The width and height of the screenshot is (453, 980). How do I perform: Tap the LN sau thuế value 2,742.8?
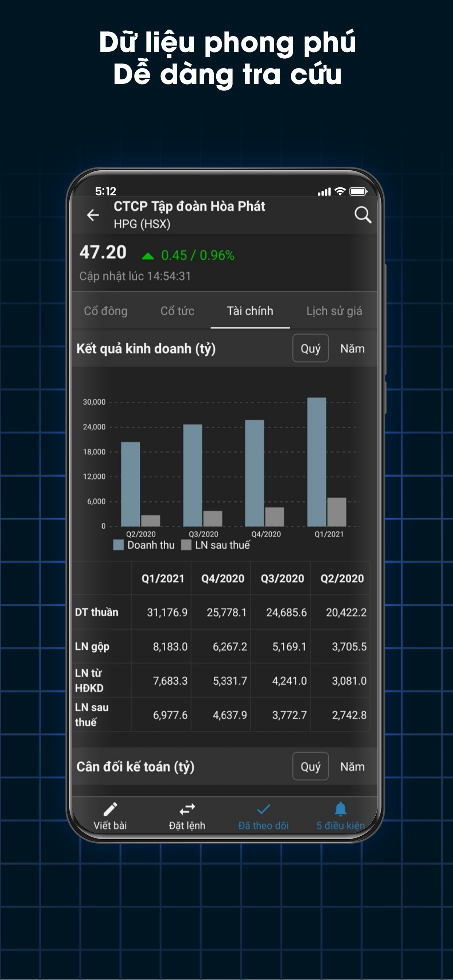pos(349,715)
